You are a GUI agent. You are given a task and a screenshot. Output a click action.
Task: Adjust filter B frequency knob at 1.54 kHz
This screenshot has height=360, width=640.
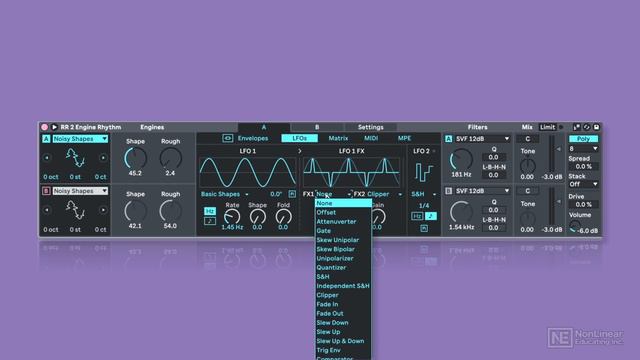461,212
